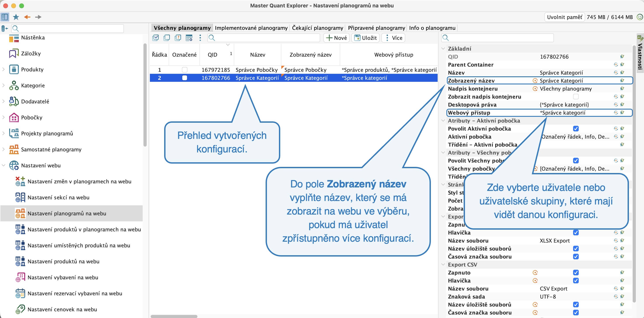Image resolution: width=644 pixels, height=318 pixels.
Task: Go back with the orange arrow
Action: tap(27, 17)
